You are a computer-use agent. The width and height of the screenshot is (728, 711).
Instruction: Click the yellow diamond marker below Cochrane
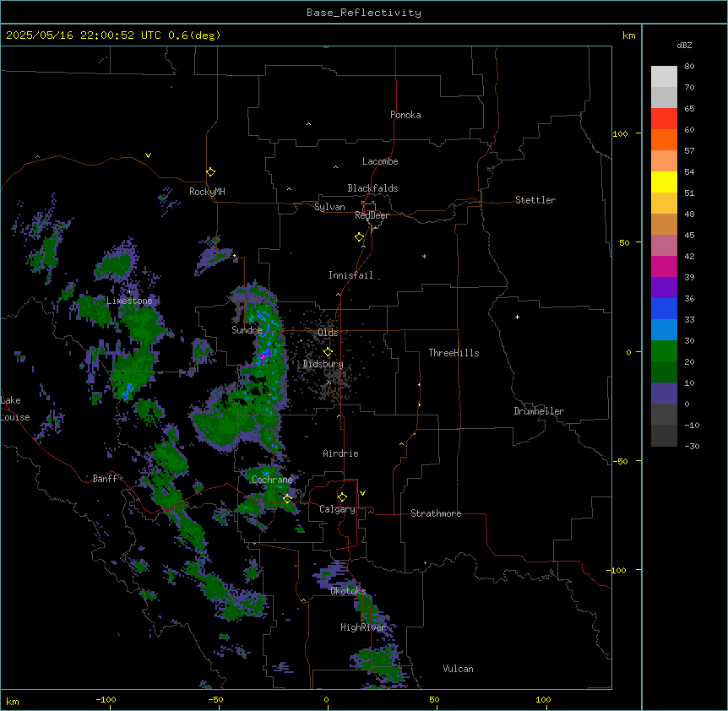tap(287, 499)
